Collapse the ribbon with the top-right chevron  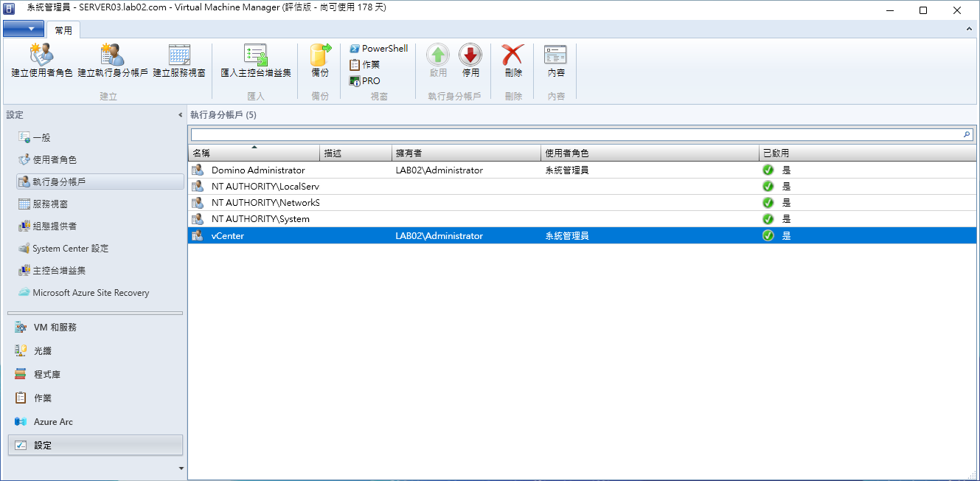pyautogui.click(x=970, y=30)
